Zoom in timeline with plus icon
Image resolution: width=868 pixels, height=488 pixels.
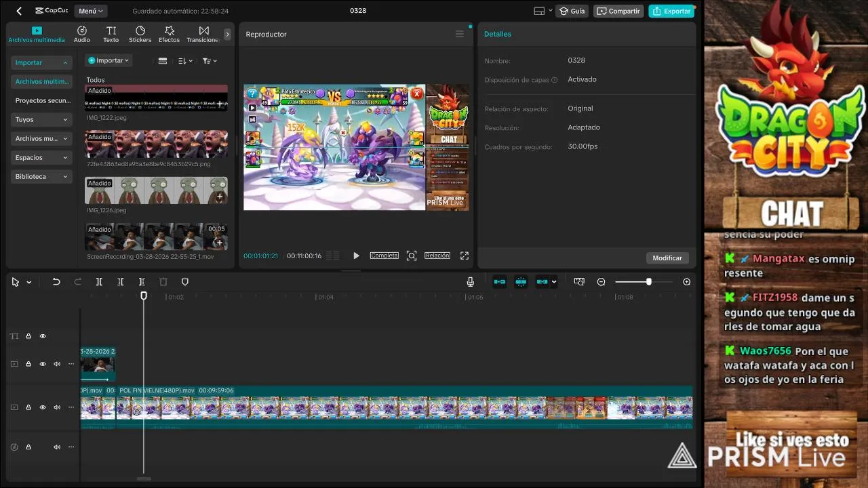point(687,282)
